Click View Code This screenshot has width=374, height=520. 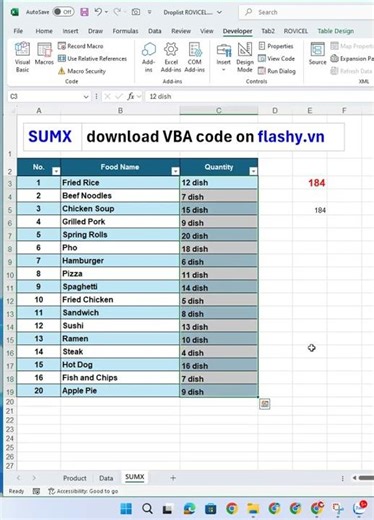[276, 59]
